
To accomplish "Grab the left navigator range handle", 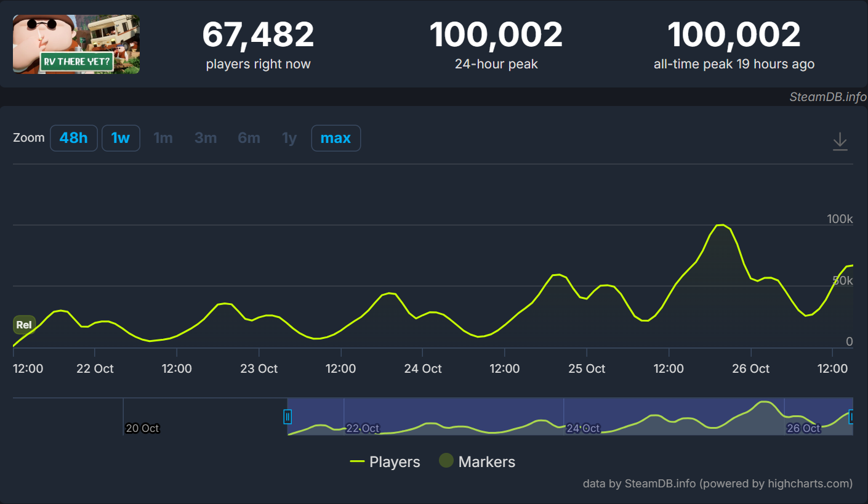I will tap(287, 417).
